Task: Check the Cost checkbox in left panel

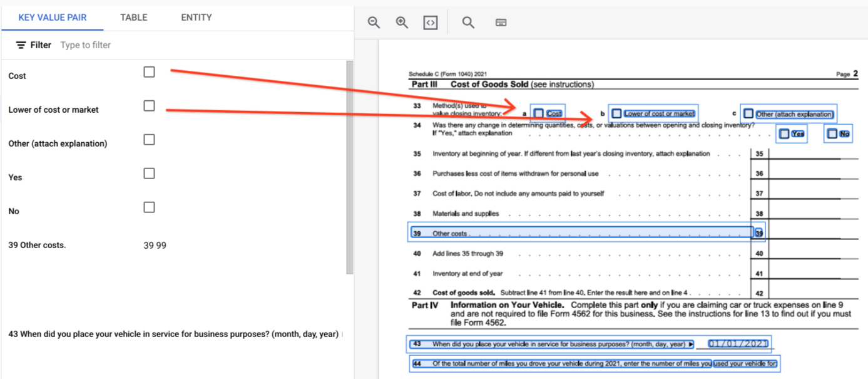Action: tap(149, 72)
